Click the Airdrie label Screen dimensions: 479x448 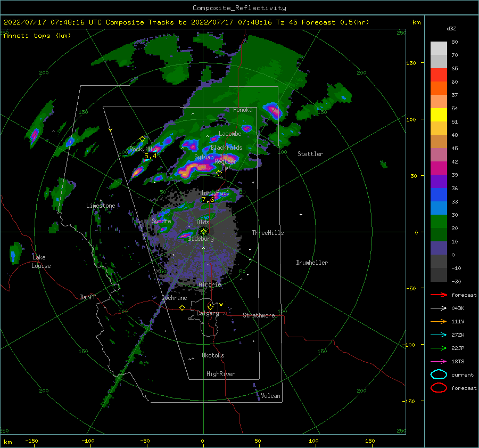[210, 284]
